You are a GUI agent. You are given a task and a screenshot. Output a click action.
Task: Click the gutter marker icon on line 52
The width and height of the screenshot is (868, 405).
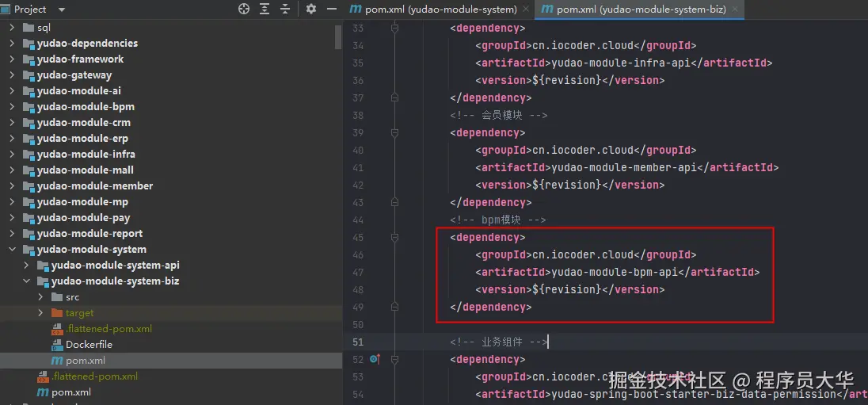pos(375,359)
